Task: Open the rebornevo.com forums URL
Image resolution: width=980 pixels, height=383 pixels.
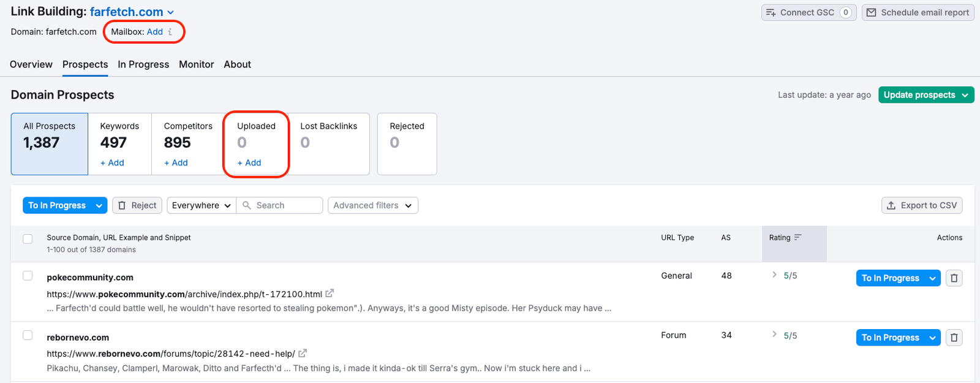Action: click(171, 354)
